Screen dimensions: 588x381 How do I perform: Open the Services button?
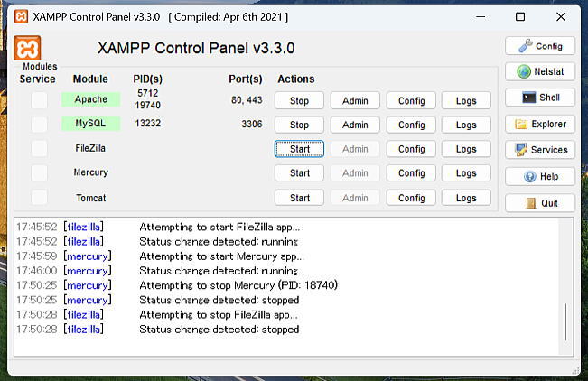pos(540,150)
